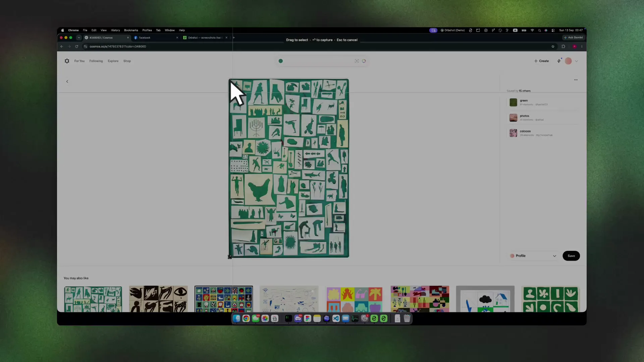
Task: Open Spotlight search in the menu bar
Action: [x=539, y=30]
